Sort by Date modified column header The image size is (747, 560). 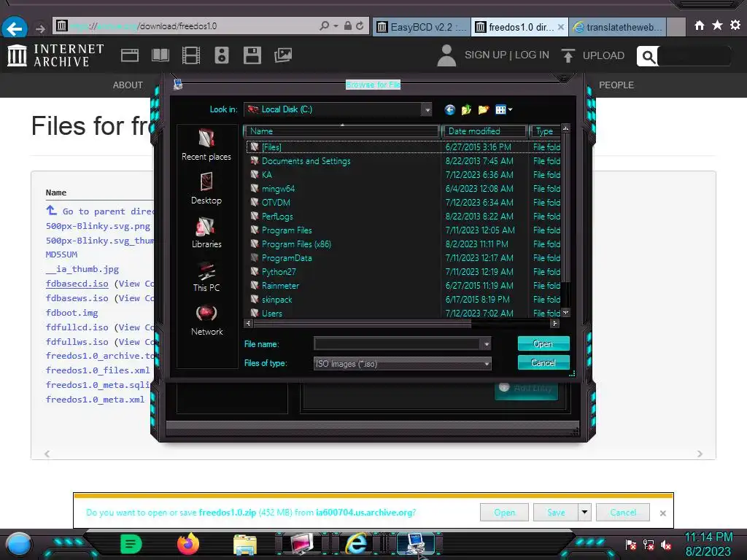pyautogui.click(x=484, y=131)
